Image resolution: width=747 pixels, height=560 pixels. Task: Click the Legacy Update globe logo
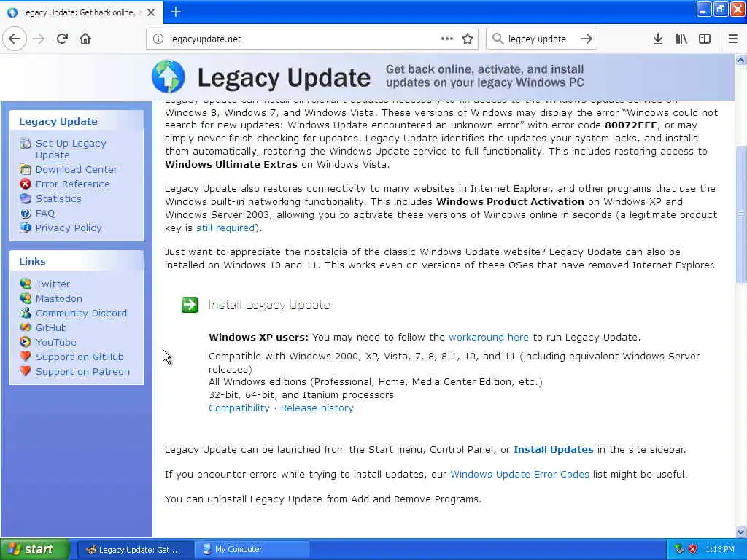click(169, 76)
